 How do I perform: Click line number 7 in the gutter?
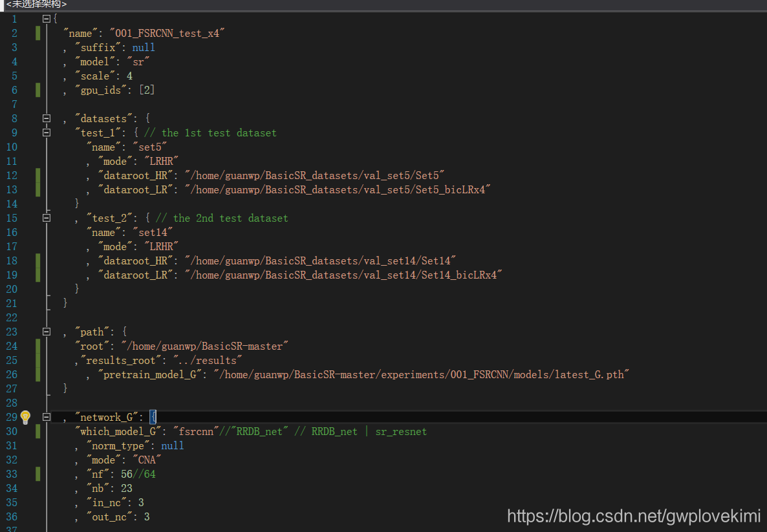click(x=14, y=104)
